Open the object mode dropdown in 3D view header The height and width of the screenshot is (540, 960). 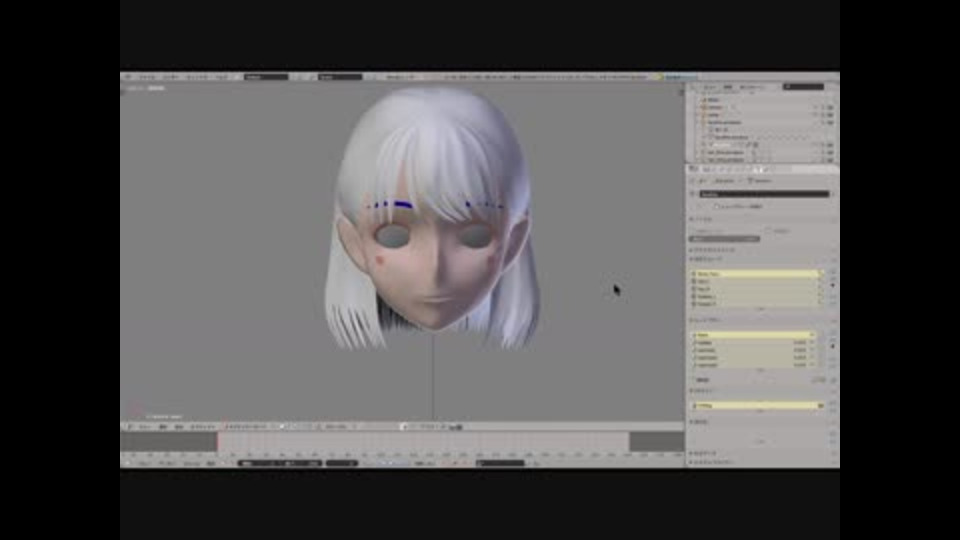pyautogui.click(x=246, y=427)
